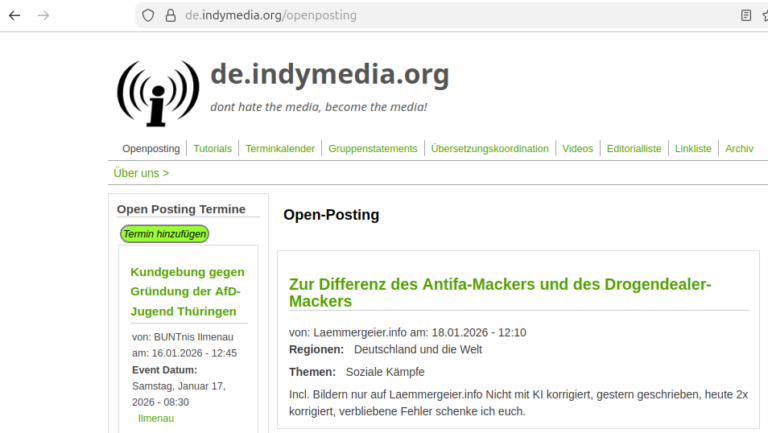Open Kundgebung gegen Gründung der AfD-Jugend event
Viewport: 768px width, 433px height.
[187, 291]
